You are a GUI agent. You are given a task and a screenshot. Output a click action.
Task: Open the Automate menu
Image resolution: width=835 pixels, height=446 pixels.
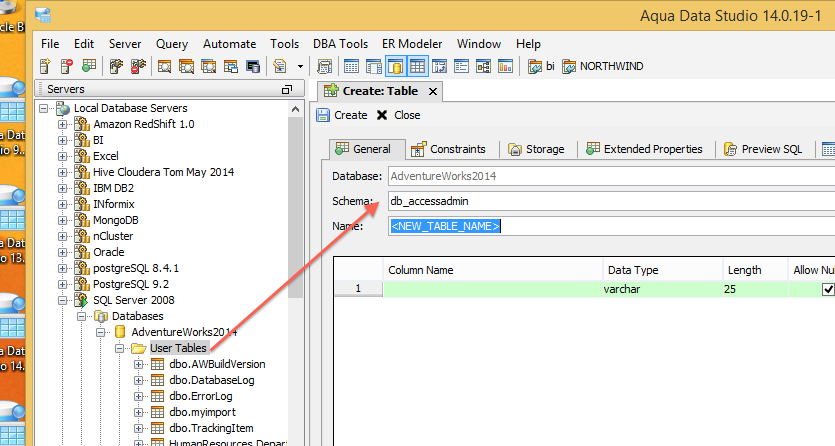point(230,44)
